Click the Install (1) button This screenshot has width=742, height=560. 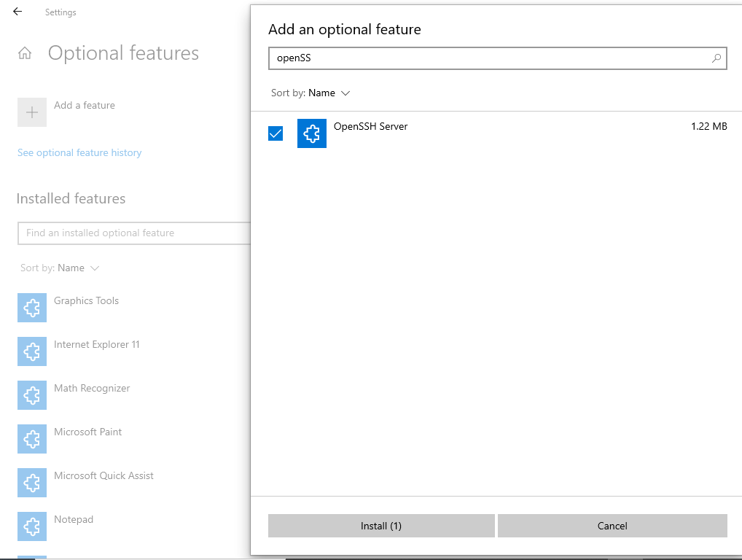[381, 526]
